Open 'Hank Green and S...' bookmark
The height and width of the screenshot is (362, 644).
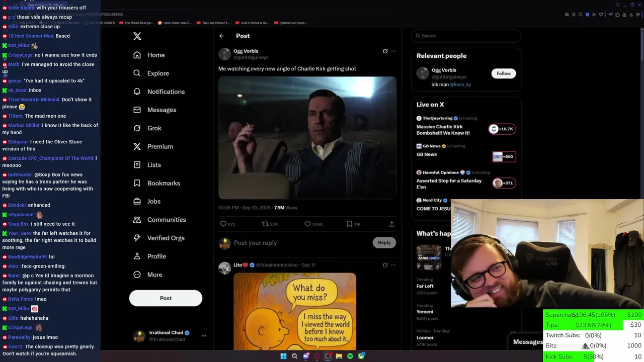click(x=175, y=23)
